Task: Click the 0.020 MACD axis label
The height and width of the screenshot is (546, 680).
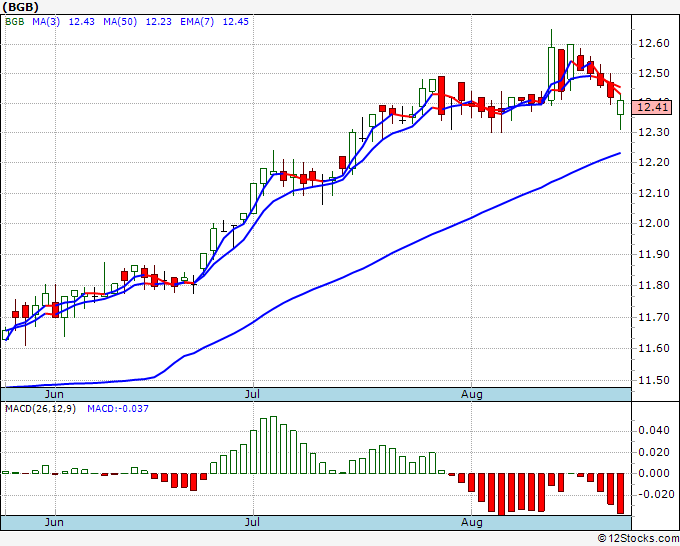Action: 654,452
